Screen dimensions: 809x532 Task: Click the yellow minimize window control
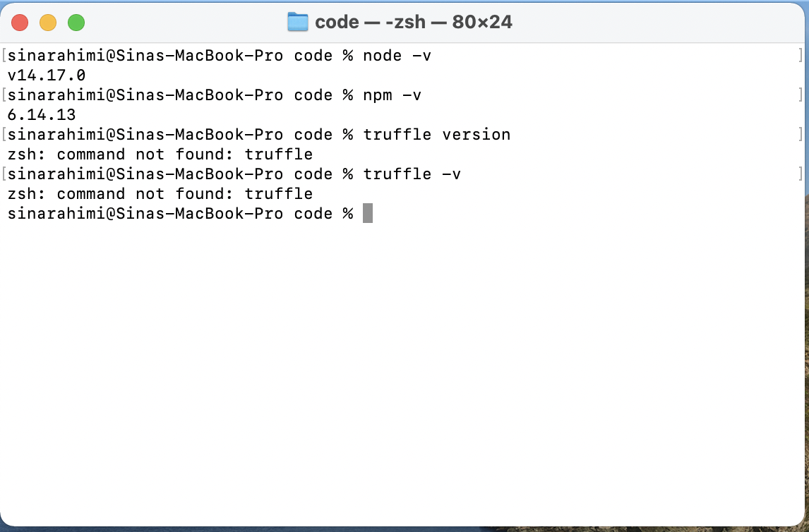[x=49, y=22]
